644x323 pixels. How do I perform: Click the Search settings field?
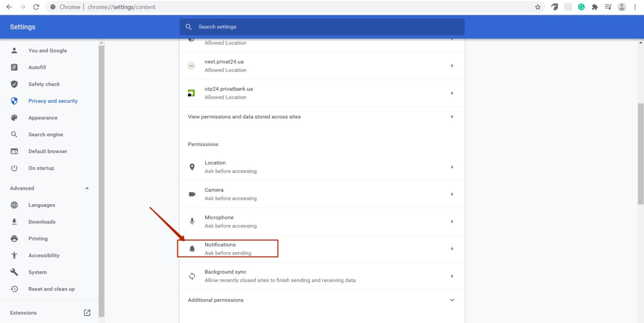[322, 27]
